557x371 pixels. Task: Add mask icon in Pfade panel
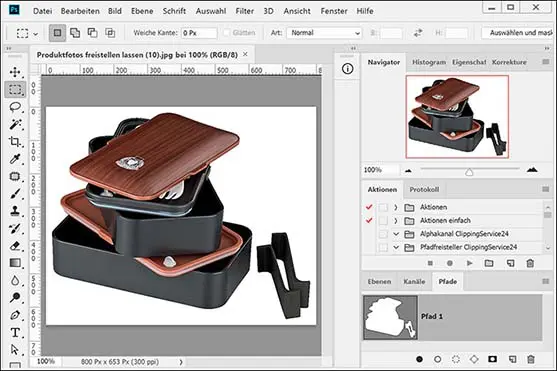point(492,359)
